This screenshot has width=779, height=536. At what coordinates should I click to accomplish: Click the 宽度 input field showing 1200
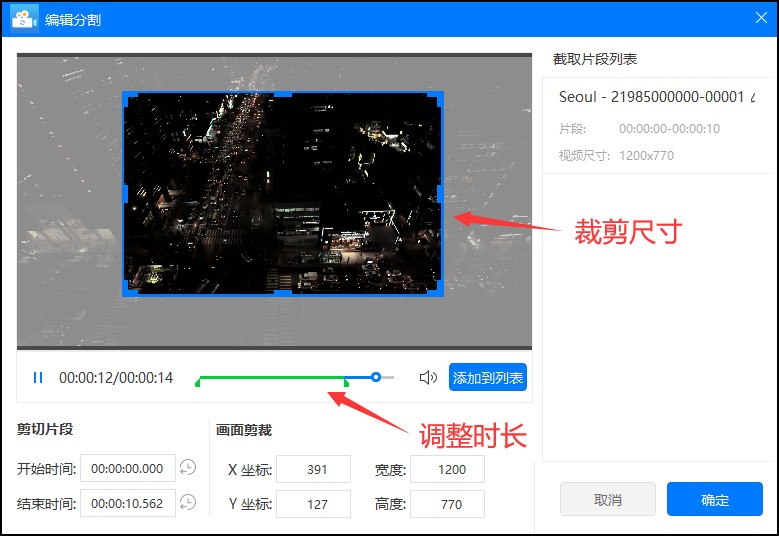[x=447, y=469]
